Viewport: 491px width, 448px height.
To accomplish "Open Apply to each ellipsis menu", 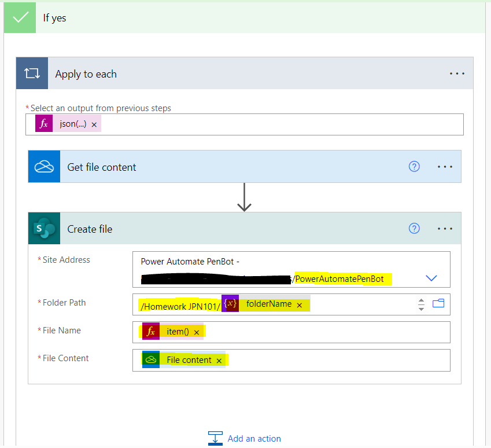I will click(x=457, y=74).
